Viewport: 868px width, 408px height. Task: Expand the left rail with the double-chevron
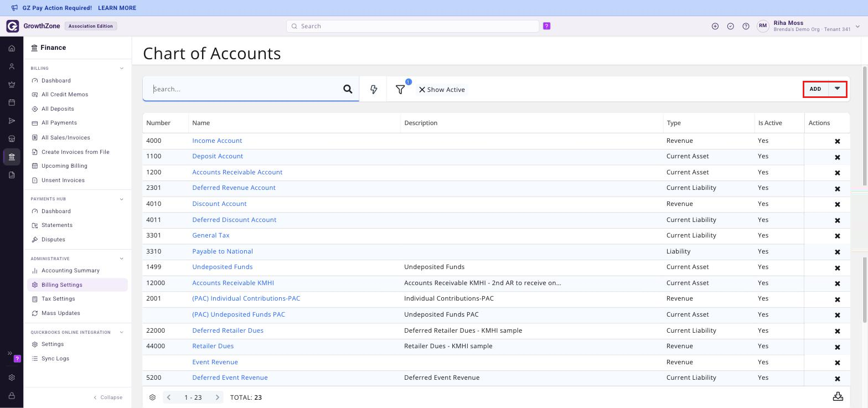[x=9, y=353]
